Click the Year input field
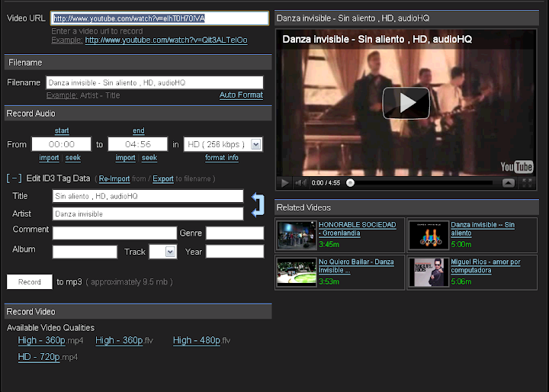549x392 pixels. point(235,252)
